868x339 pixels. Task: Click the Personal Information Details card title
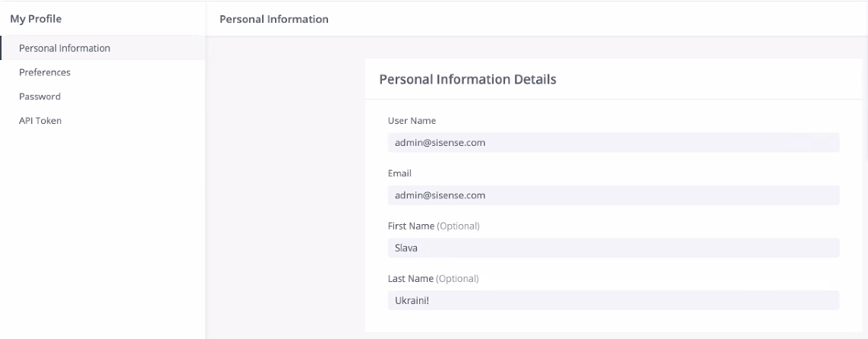pos(468,79)
